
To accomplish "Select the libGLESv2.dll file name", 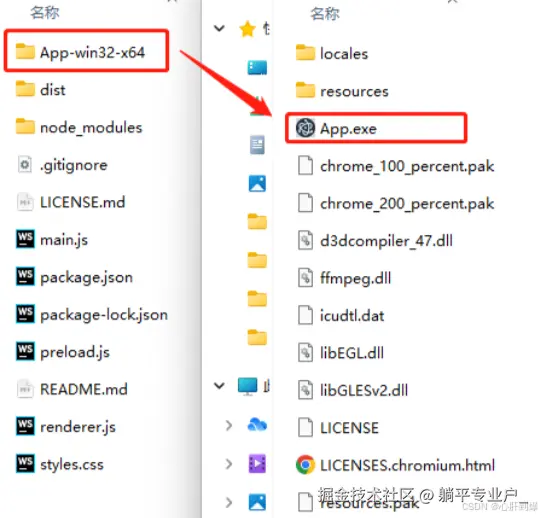I will click(x=364, y=390).
